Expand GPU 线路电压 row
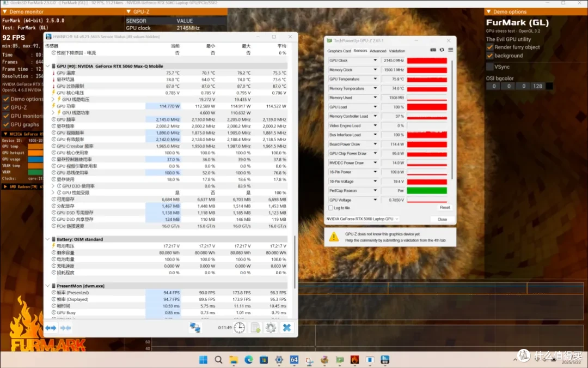 [53, 100]
